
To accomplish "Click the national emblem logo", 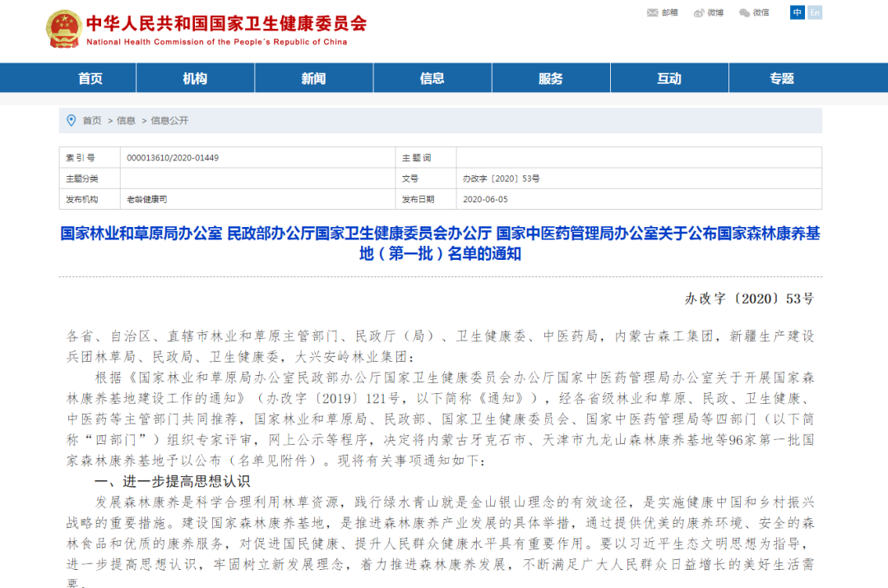I will (x=63, y=29).
